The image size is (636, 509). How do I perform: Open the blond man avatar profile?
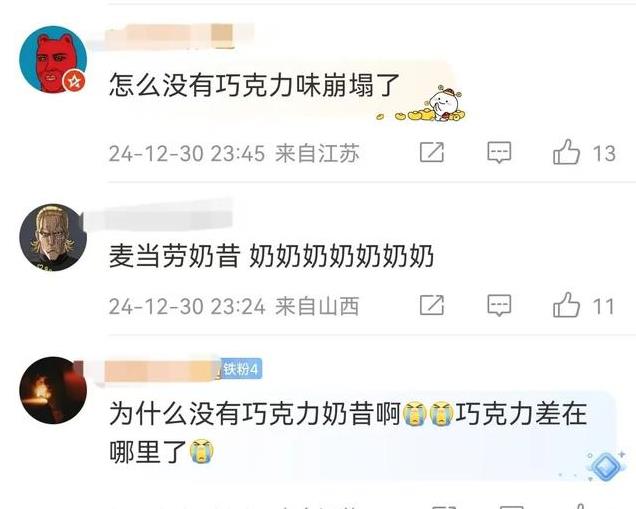[x=53, y=237]
